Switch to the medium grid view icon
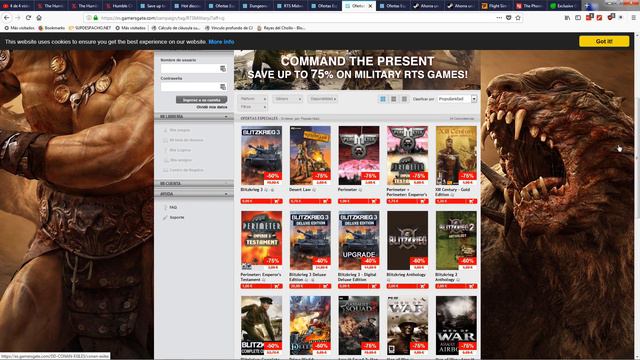The image size is (640, 360). (393, 99)
